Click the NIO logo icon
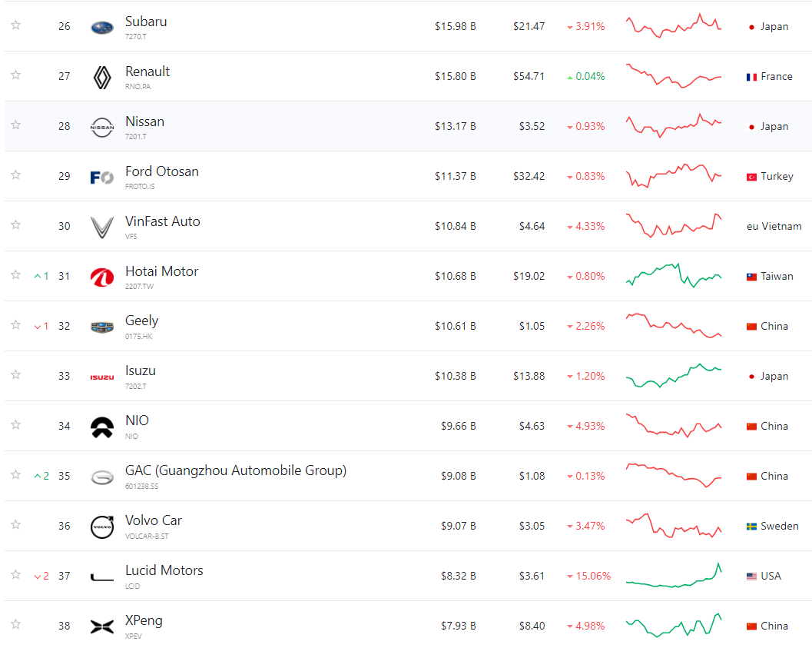This screenshot has height=648, width=812. coord(102,427)
